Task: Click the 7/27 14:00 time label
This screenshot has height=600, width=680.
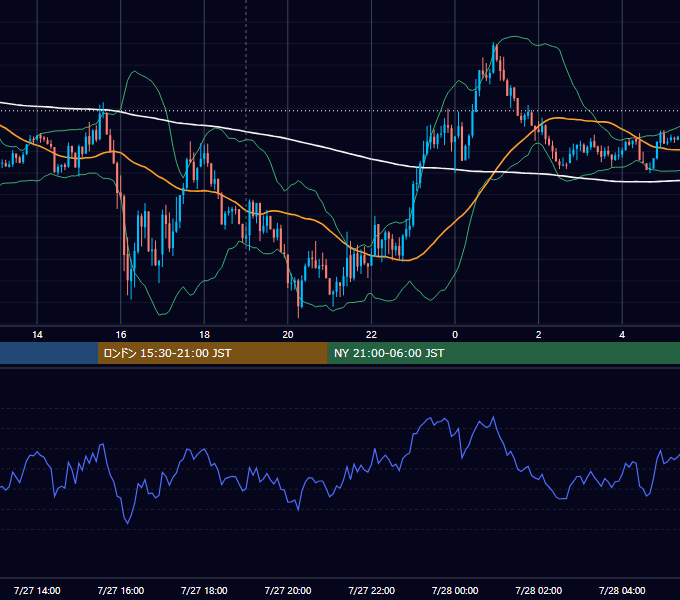Action: (x=37, y=590)
